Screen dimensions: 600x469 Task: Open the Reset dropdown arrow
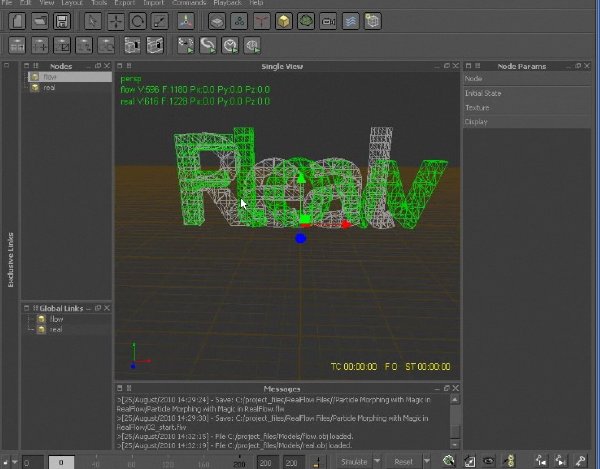(427, 461)
